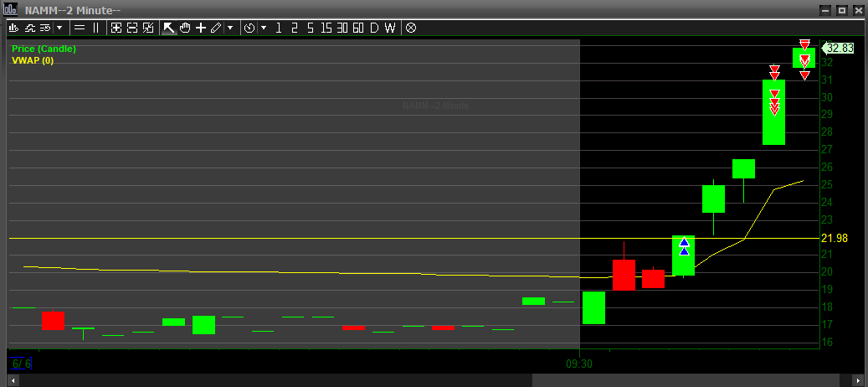This screenshot has height=387, width=868.
Task: Click the clock time period icon
Action: [249, 28]
